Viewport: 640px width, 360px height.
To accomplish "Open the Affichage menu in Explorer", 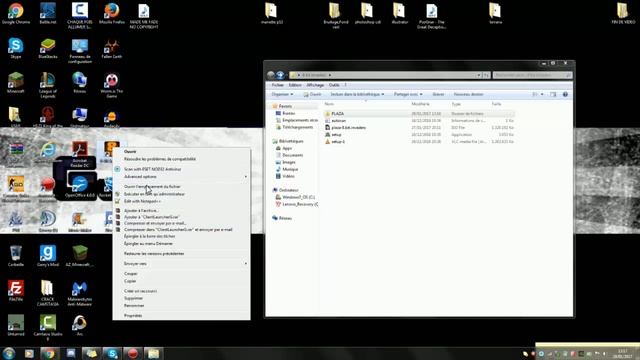I will pos(315,85).
